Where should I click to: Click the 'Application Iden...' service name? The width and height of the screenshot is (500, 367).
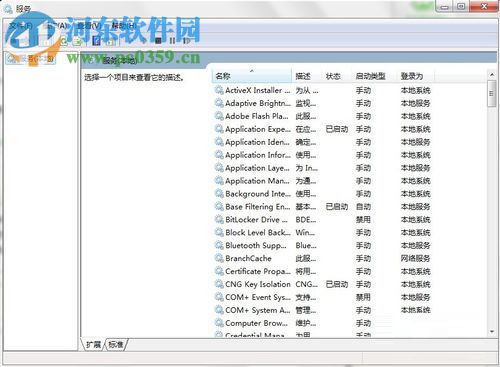click(x=257, y=142)
